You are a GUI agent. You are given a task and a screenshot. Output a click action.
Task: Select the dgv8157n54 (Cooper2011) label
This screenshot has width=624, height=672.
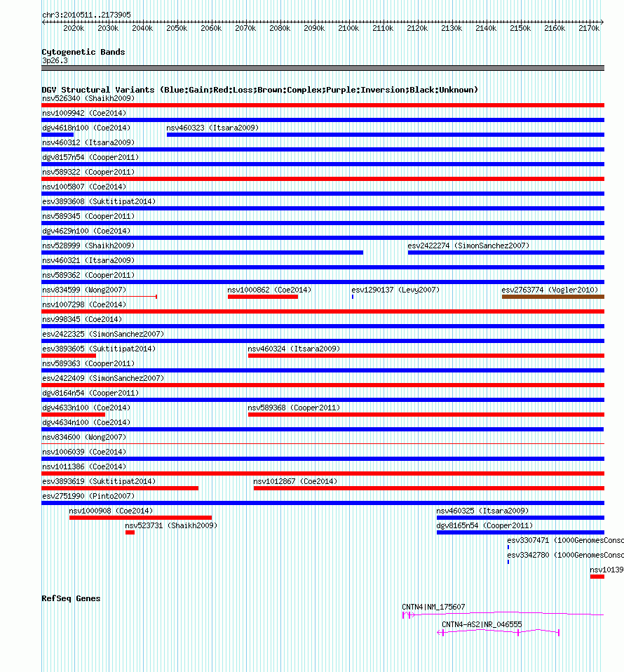(x=90, y=157)
